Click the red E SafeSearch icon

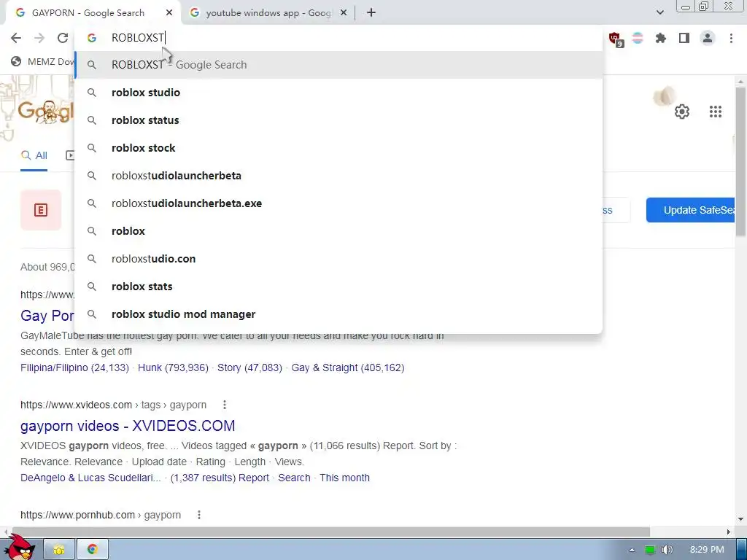pyautogui.click(x=41, y=210)
